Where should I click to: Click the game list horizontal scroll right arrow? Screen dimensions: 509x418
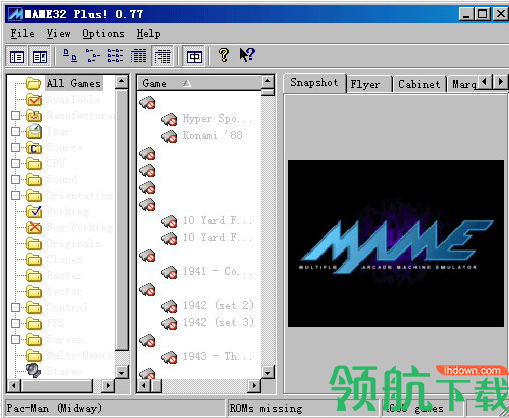(x=254, y=386)
